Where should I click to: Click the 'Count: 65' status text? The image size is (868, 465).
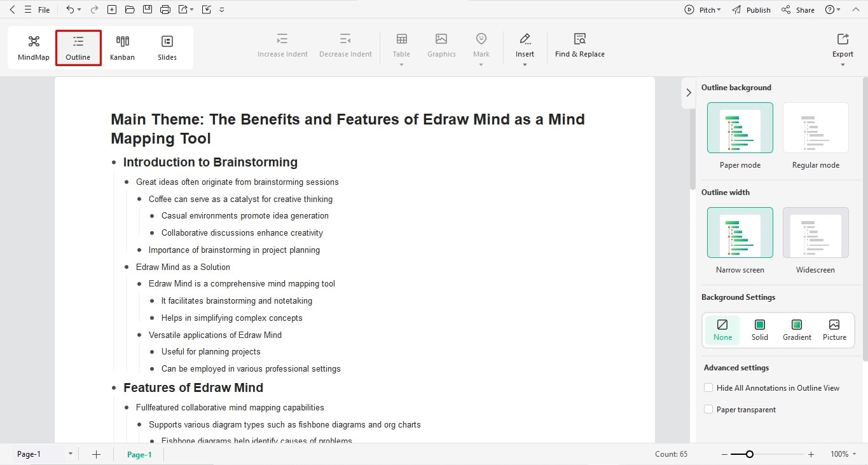click(x=671, y=454)
